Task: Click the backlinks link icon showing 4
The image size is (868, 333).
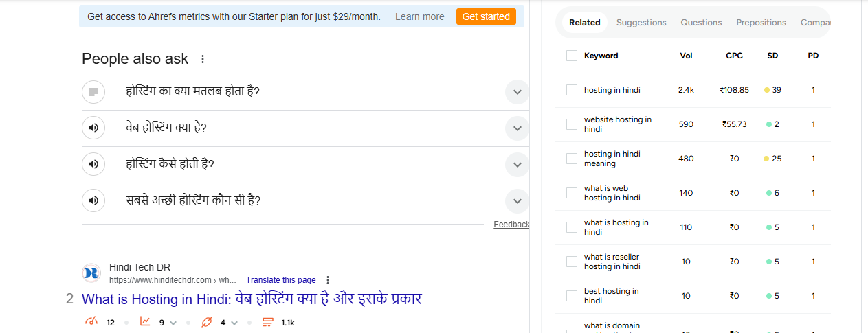Action: 205,322
